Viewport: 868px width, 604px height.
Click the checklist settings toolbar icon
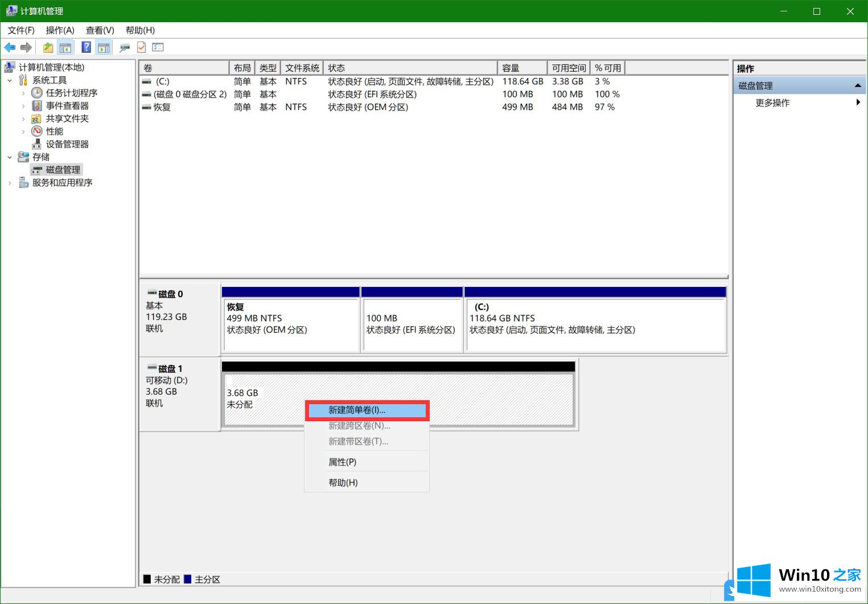(158, 48)
